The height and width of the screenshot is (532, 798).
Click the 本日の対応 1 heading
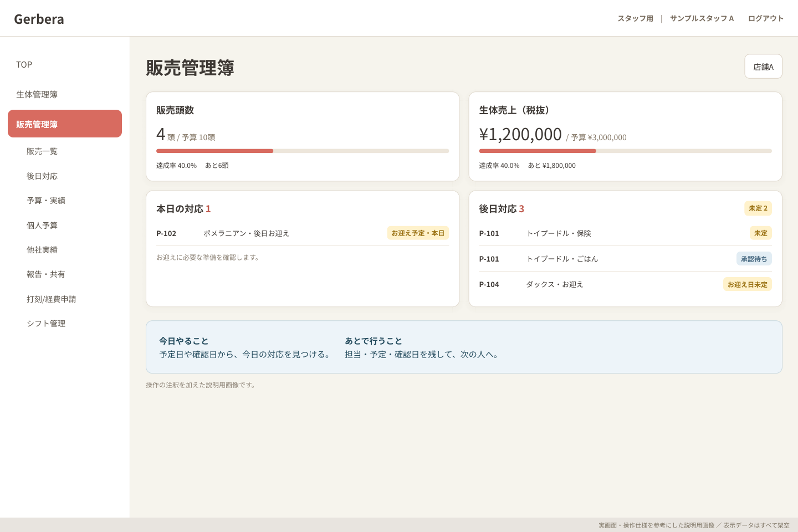coord(183,209)
